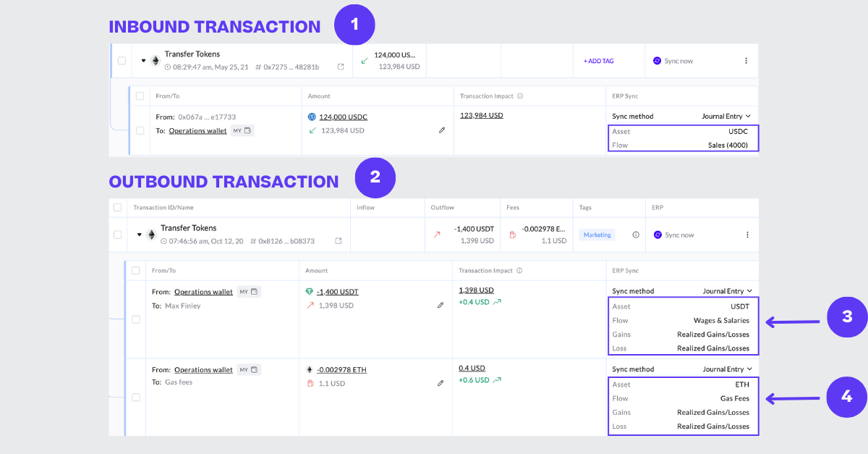868x454 pixels.
Task: Select checkbox for the inbound Transfer Tokens transaction
Action: coord(122,61)
